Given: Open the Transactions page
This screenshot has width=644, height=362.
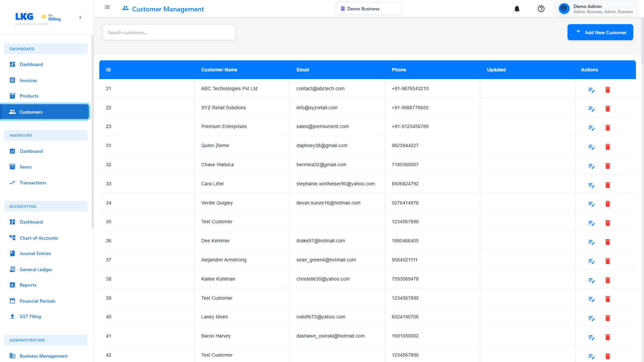Looking at the screenshot, I should (x=33, y=183).
